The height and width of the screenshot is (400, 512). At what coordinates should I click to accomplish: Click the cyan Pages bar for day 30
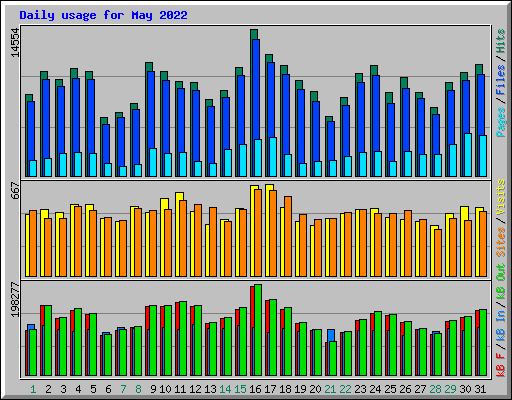468,155
